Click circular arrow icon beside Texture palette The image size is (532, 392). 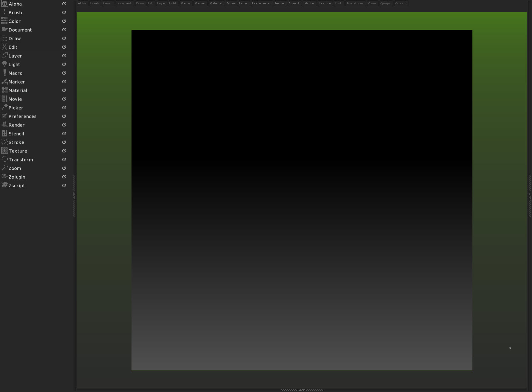click(64, 151)
